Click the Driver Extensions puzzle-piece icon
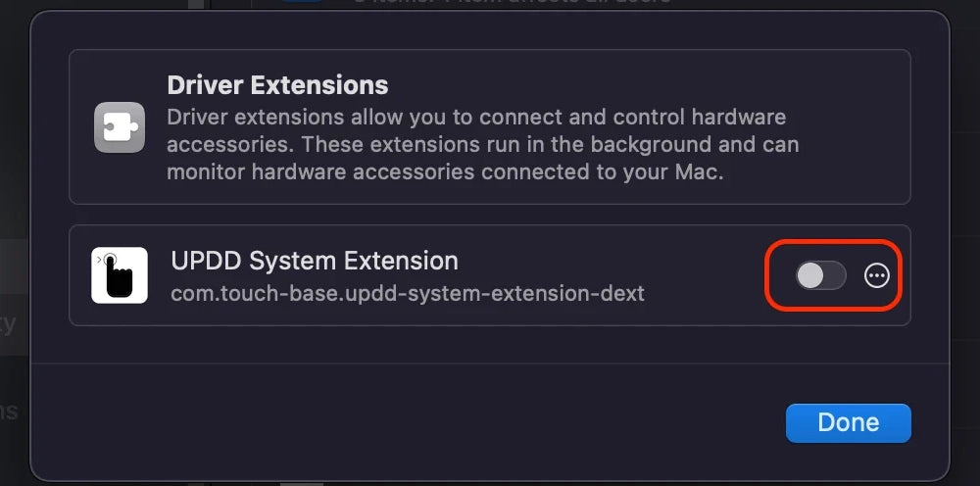Viewport: 980px width, 486px height. pos(120,127)
